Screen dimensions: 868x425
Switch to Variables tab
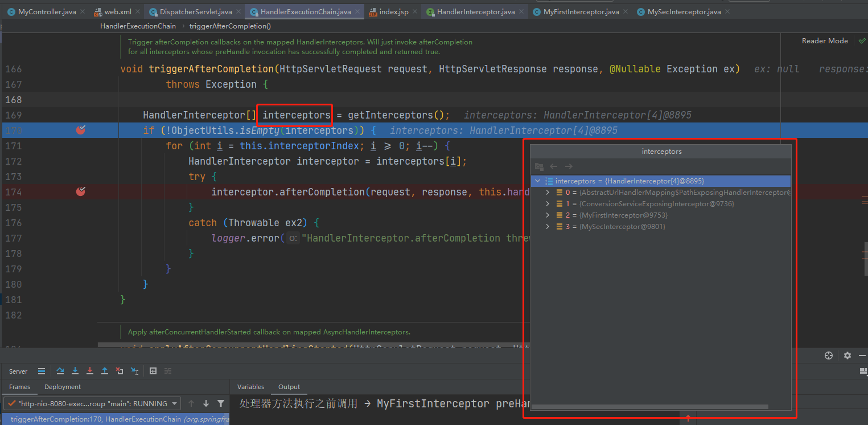[250, 387]
